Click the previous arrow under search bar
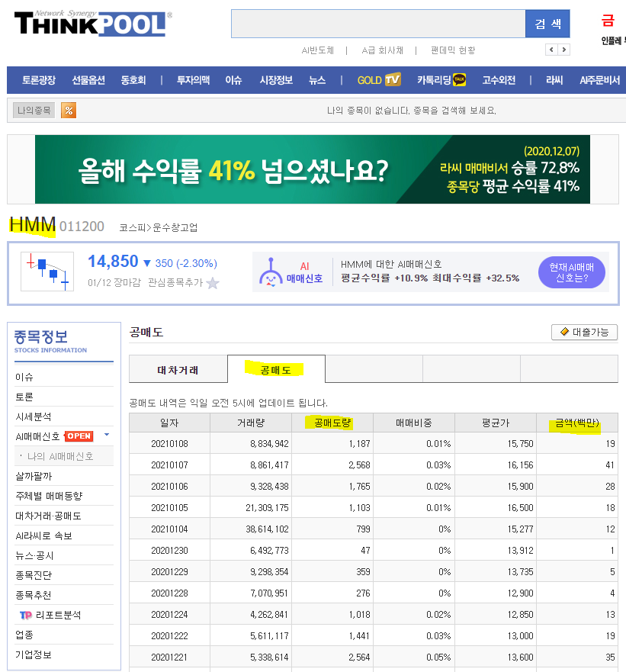Image resolution: width=626 pixels, height=672 pixels. 551,50
